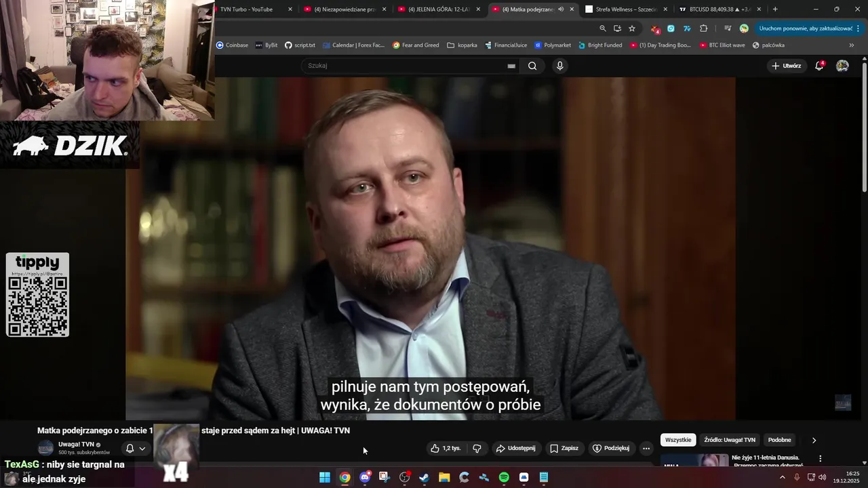Select the Wszystkie filter chip

(x=678, y=440)
